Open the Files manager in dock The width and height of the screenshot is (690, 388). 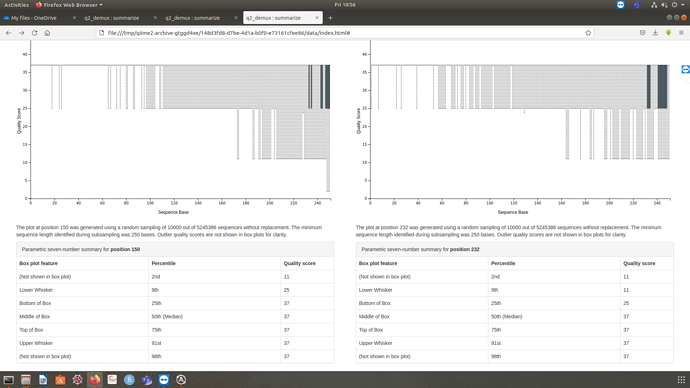click(x=26, y=380)
